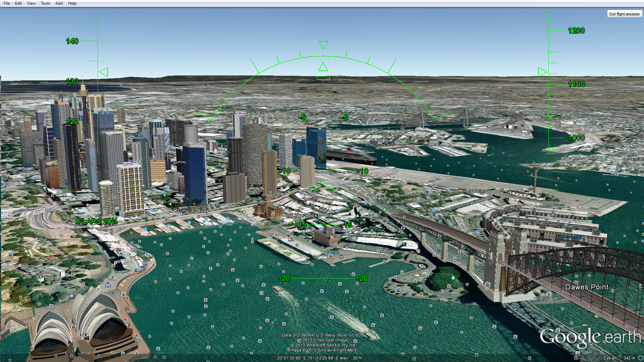
Task: Click the piano music venue icon
Action: [x=137, y=258]
